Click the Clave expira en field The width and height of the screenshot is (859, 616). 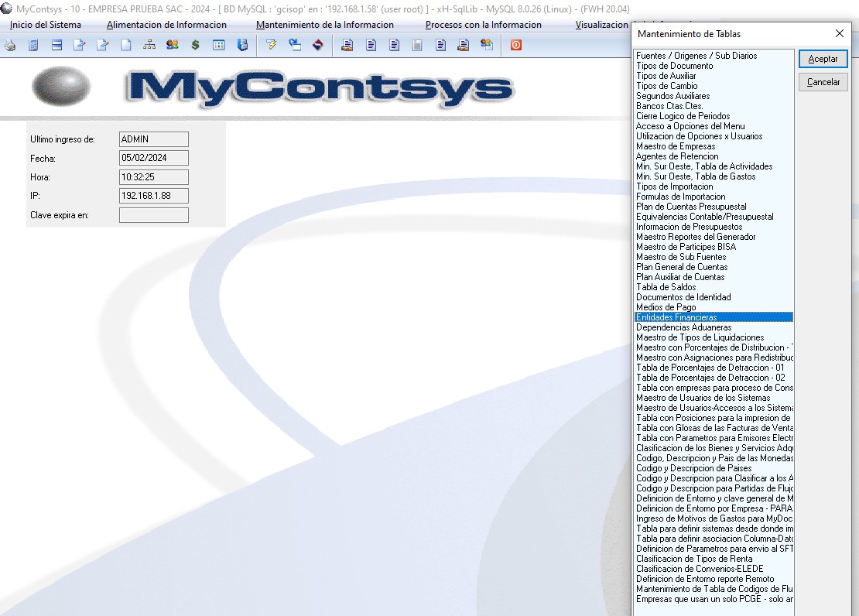(x=154, y=215)
